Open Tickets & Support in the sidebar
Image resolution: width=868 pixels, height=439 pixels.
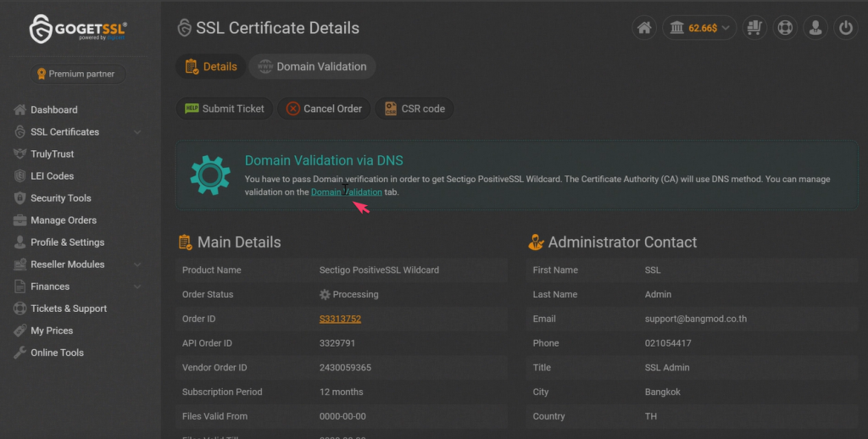point(69,308)
